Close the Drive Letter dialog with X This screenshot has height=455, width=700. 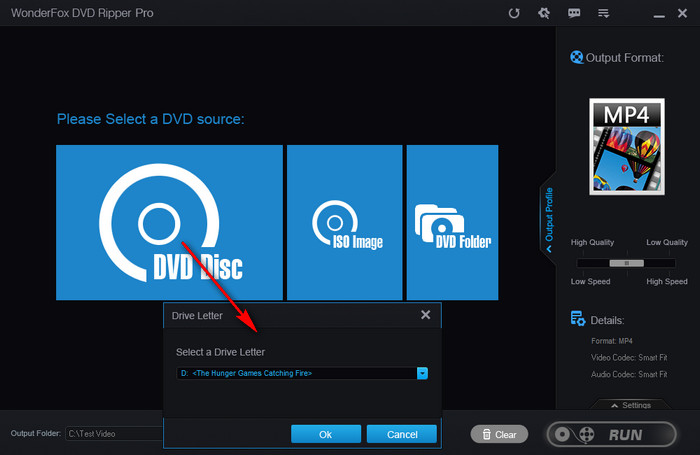click(425, 315)
